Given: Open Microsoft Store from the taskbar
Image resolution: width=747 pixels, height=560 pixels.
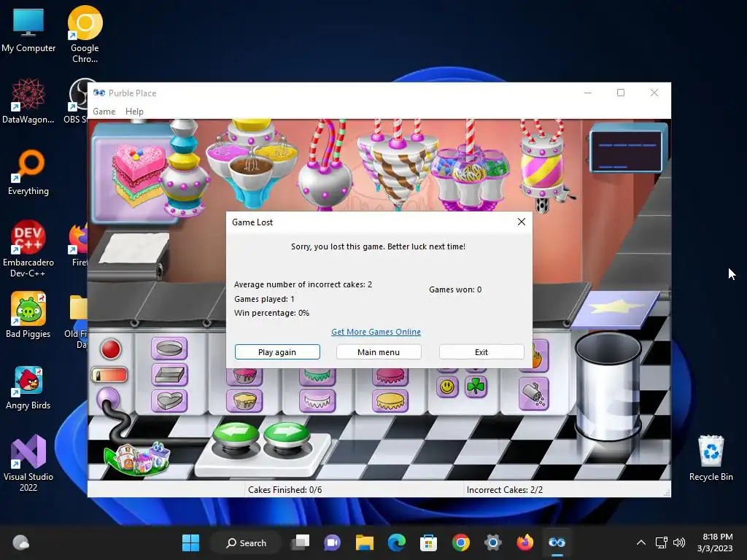Looking at the screenshot, I should [x=428, y=542].
